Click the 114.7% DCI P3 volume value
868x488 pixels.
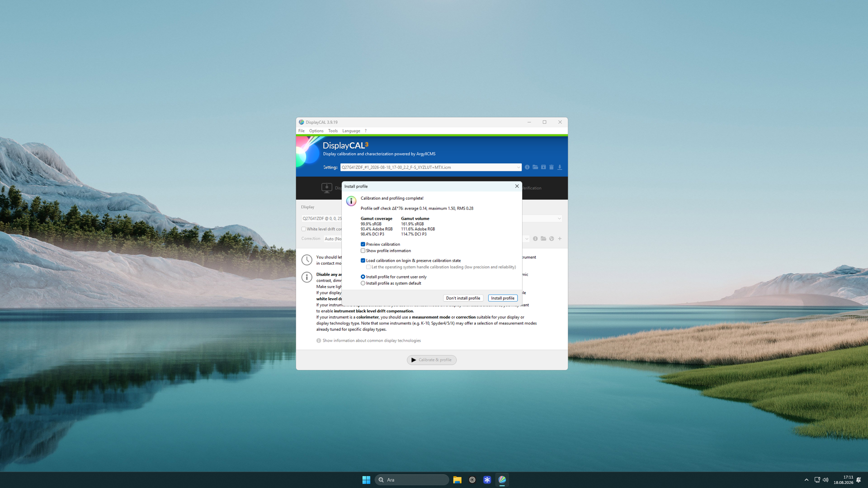[x=414, y=234]
